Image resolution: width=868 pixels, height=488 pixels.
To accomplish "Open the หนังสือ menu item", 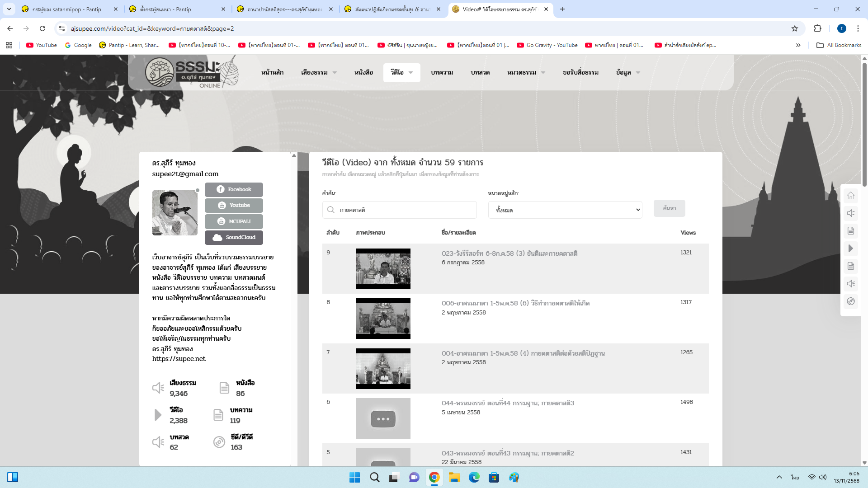I will pos(363,72).
